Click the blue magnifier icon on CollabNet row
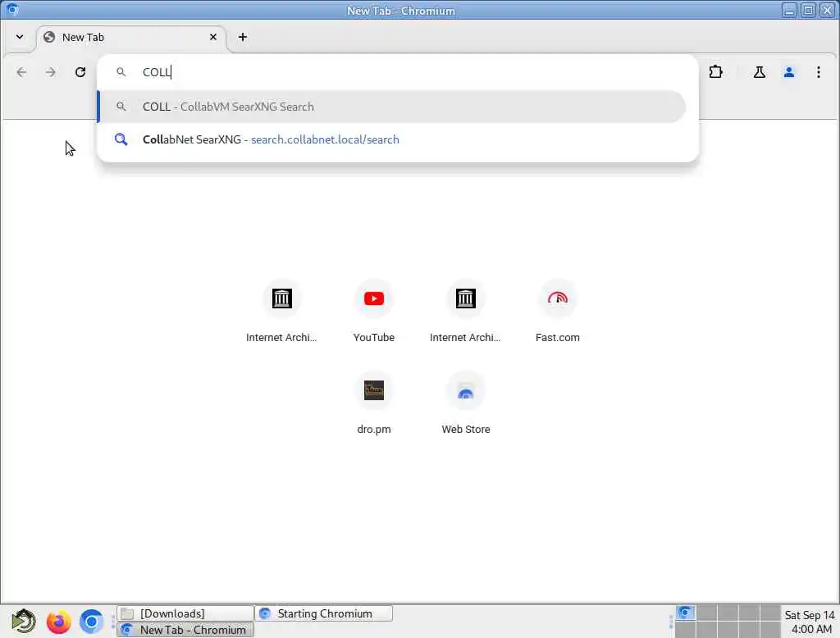This screenshot has width=840, height=638. 121,139
